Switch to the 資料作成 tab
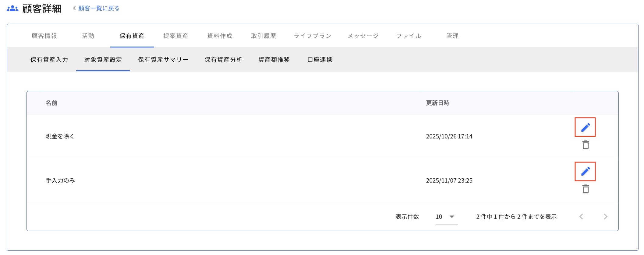Image resolution: width=644 pixels, height=255 pixels. point(220,36)
